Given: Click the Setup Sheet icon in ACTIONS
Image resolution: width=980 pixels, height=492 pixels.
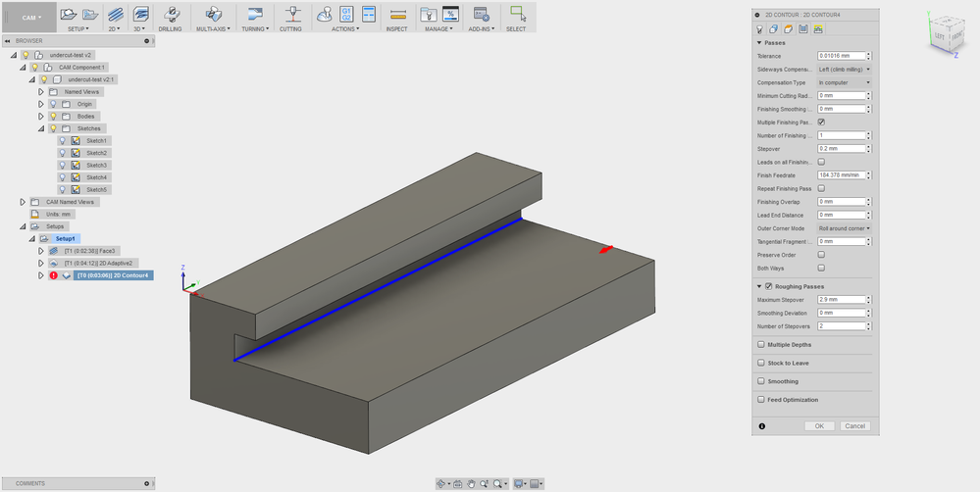Looking at the screenshot, I should [369, 14].
